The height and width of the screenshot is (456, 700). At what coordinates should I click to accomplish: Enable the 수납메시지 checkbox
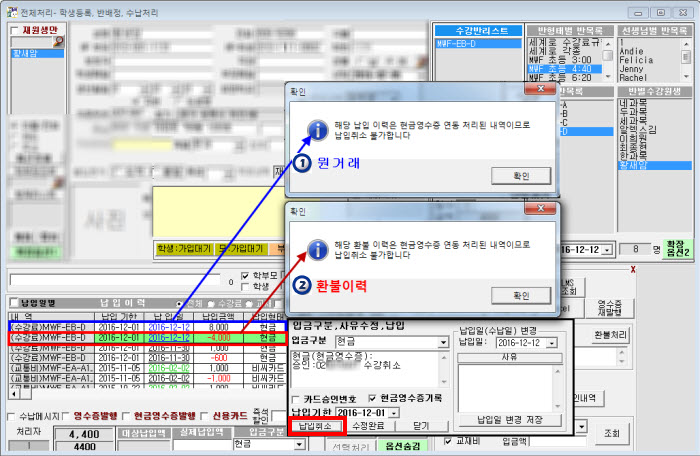(12, 416)
